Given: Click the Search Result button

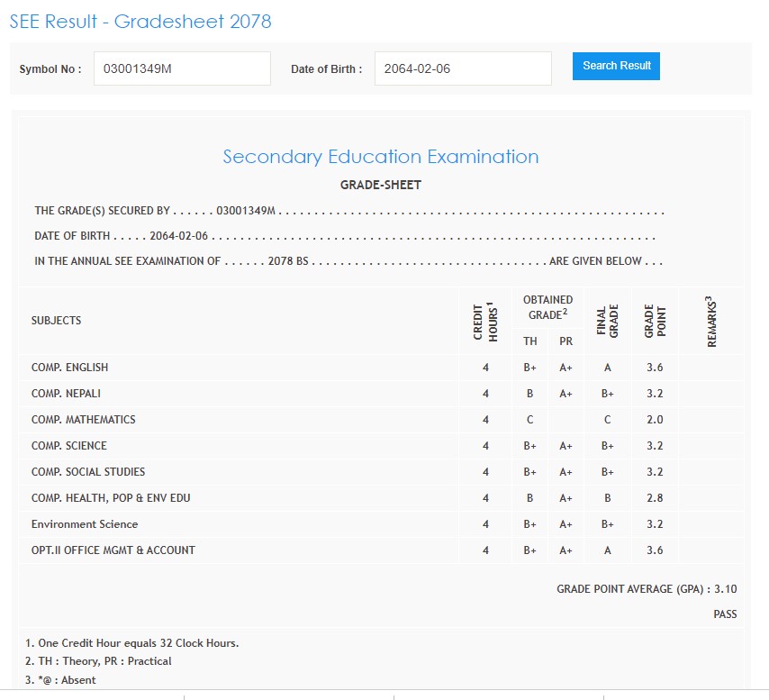Looking at the screenshot, I should pos(616,66).
